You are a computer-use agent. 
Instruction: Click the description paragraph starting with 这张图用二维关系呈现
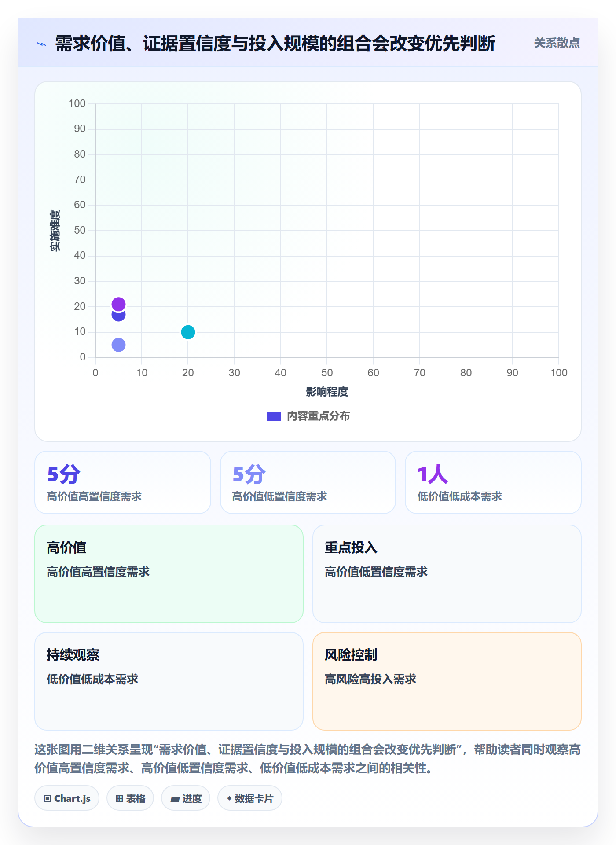pyautogui.click(x=308, y=759)
